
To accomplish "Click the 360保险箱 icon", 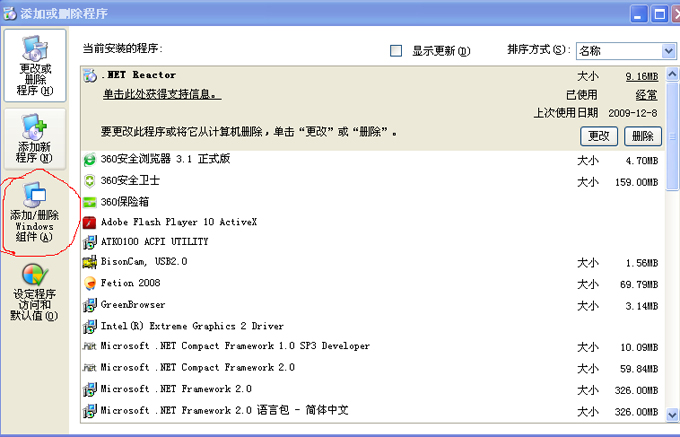I will [x=89, y=202].
